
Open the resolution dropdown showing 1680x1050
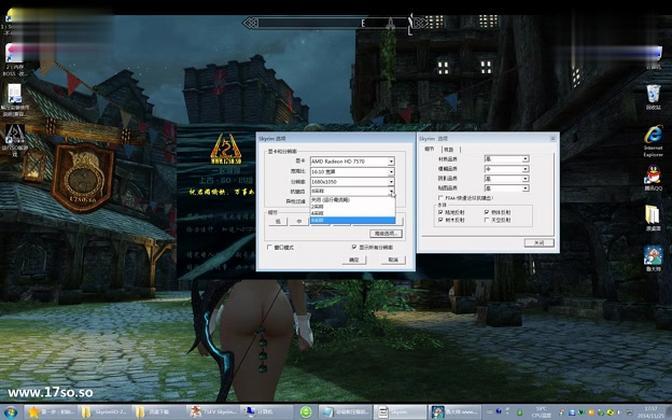click(x=352, y=182)
